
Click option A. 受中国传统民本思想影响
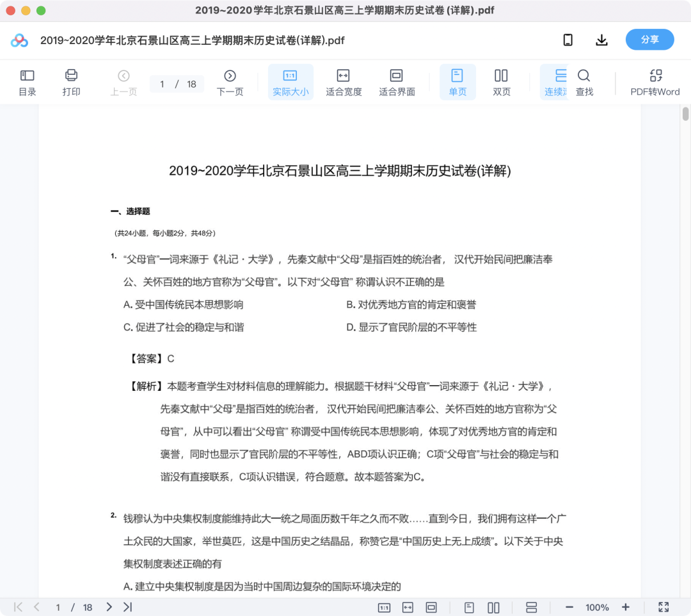(x=184, y=304)
